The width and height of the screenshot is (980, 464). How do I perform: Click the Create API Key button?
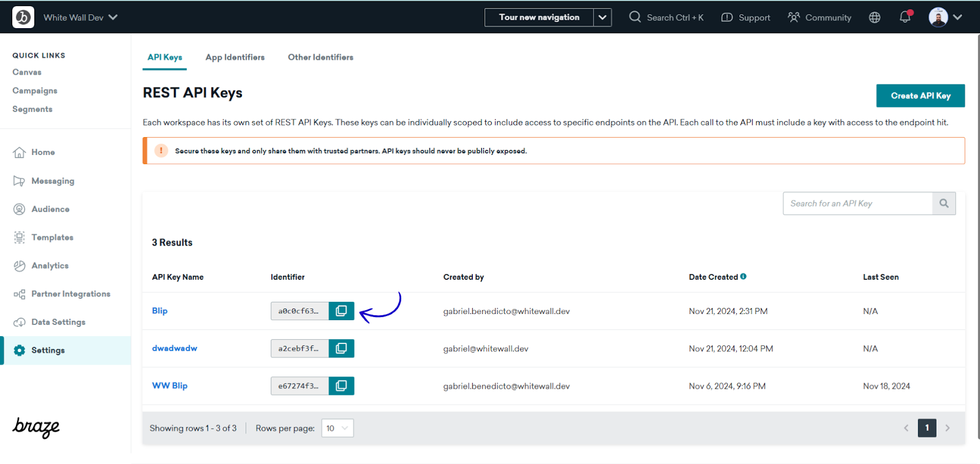pyautogui.click(x=921, y=95)
